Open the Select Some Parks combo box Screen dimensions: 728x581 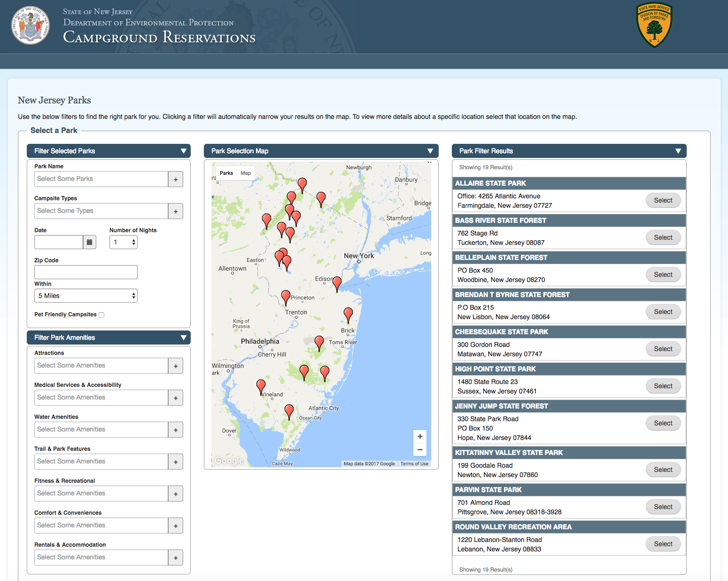(101, 179)
